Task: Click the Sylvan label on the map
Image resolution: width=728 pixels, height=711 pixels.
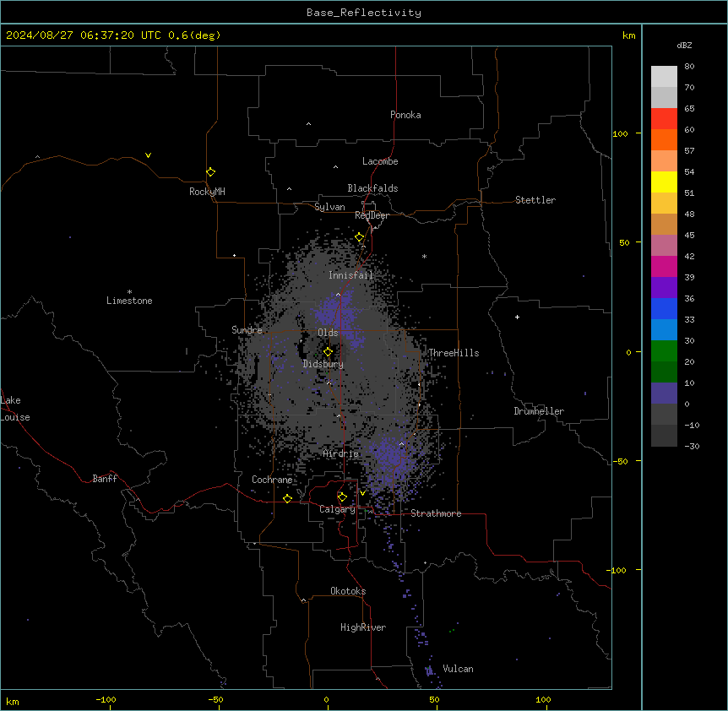Action: click(329, 207)
